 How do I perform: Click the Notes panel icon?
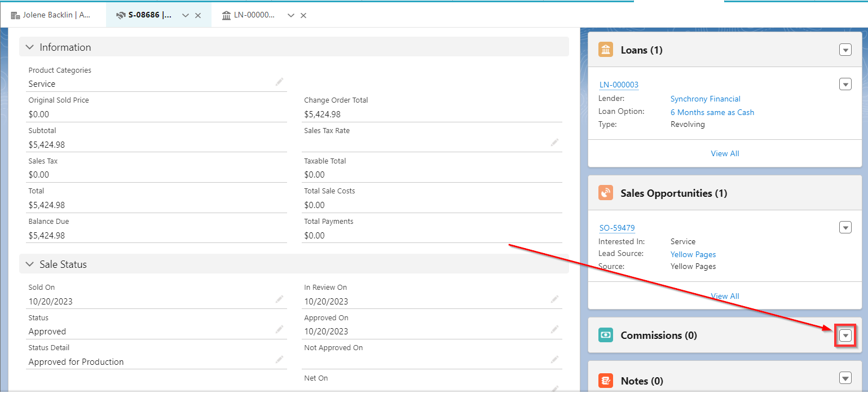coord(605,381)
